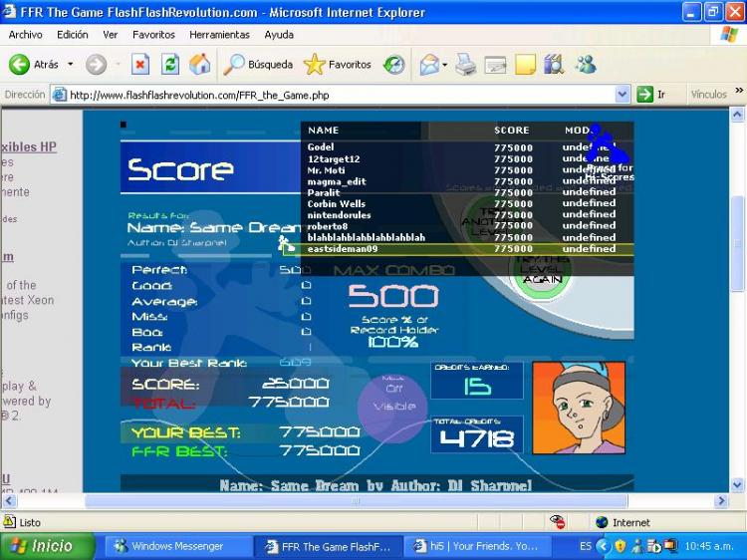
Task: Click the Paralit scoreboard entry
Action: click(324, 192)
